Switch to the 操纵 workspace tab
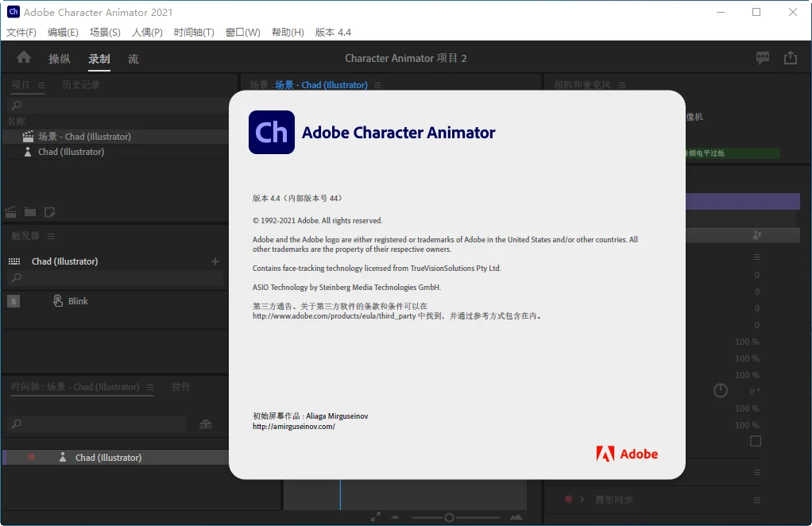Viewport: 812px width, 526px height. pyautogui.click(x=60, y=59)
